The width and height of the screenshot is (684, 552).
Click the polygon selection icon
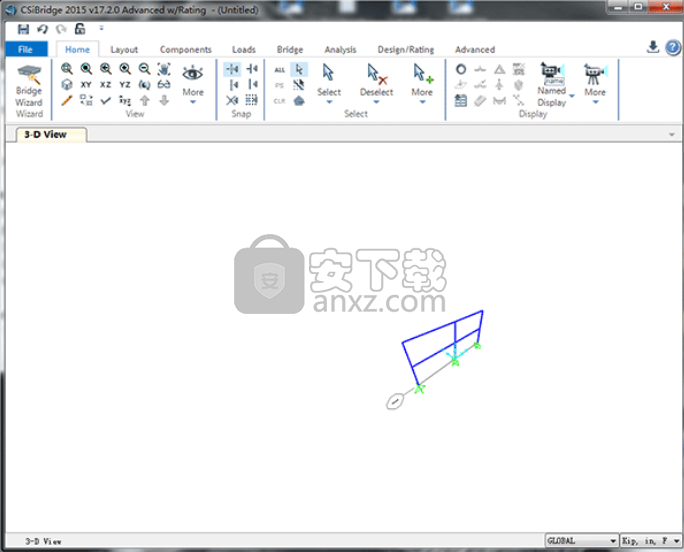click(x=299, y=101)
